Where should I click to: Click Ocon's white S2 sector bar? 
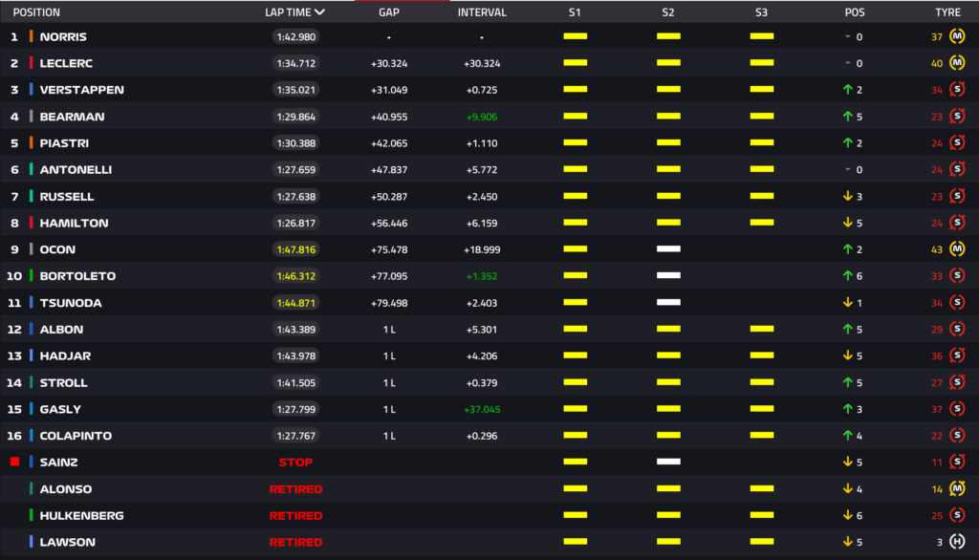point(668,249)
